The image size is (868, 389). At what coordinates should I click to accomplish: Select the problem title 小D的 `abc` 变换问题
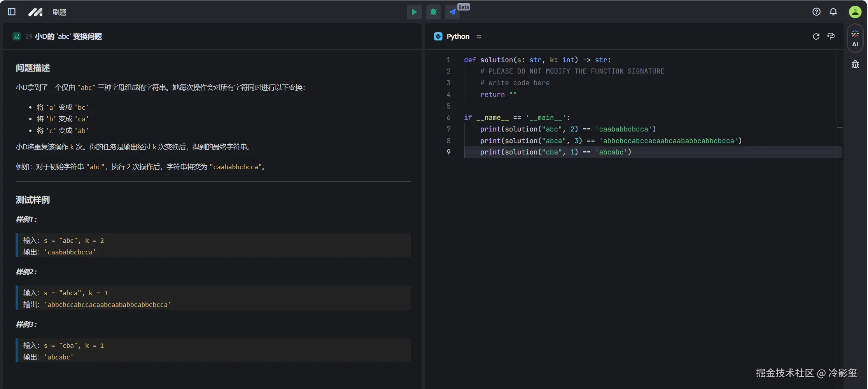(68, 37)
